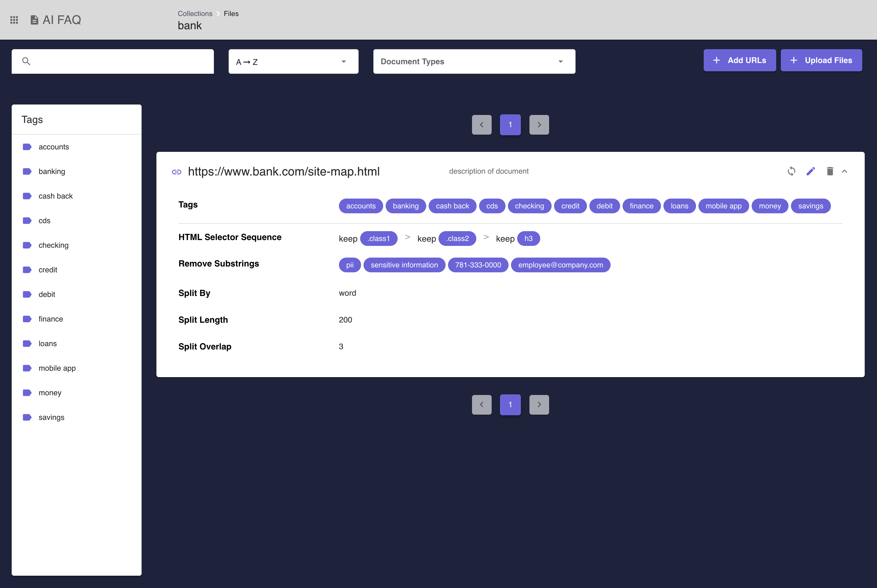Click the refresh sync icon for the document
Image resolution: width=877 pixels, height=588 pixels.
pos(791,172)
